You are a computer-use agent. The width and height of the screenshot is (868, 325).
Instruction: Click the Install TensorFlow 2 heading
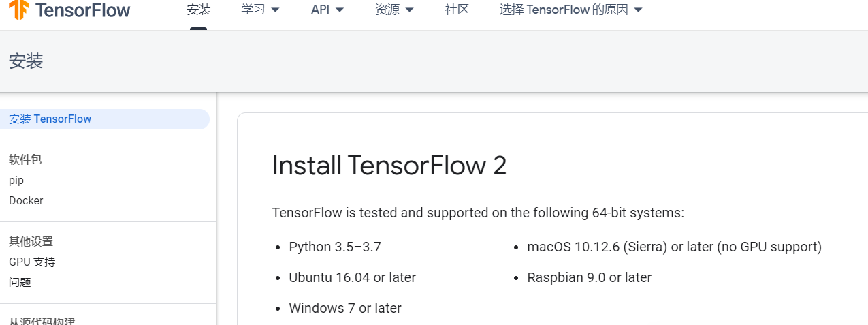click(389, 166)
